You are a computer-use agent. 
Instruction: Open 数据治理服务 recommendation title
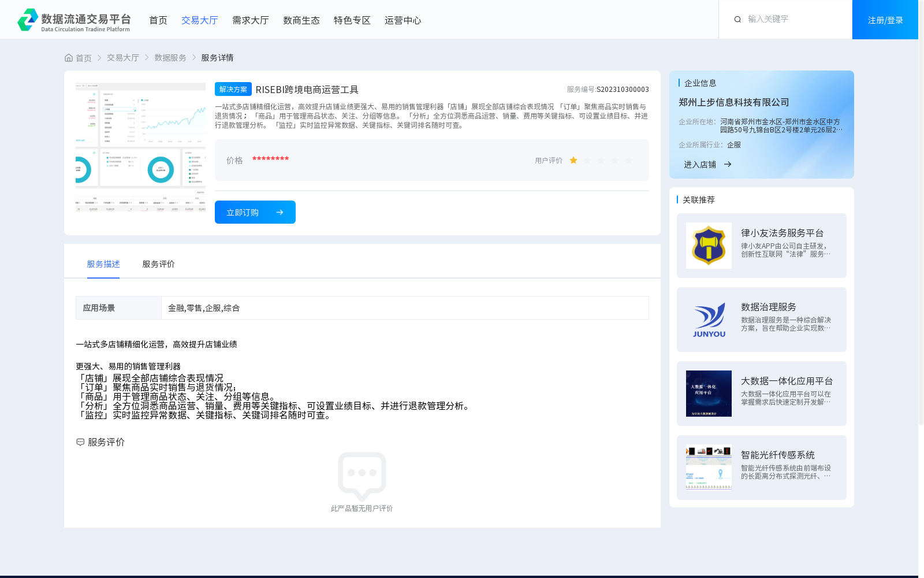click(769, 307)
